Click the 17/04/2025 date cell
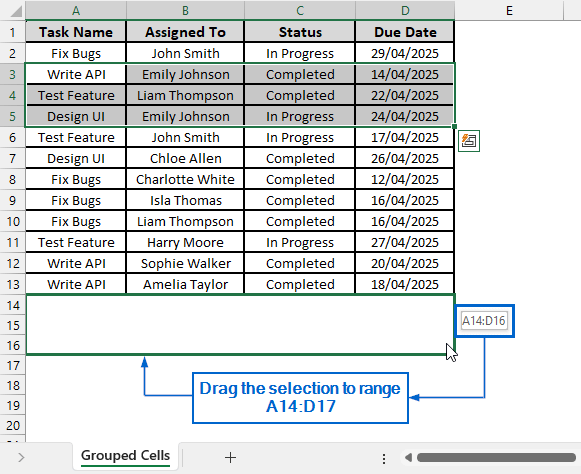Viewport: 581px width, 474px height. point(405,137)
